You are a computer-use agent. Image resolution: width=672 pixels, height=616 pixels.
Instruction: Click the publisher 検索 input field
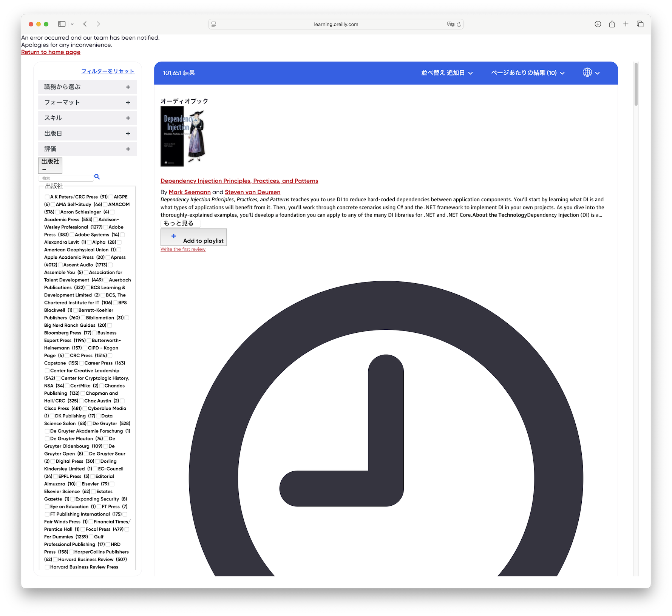(66, 178)
